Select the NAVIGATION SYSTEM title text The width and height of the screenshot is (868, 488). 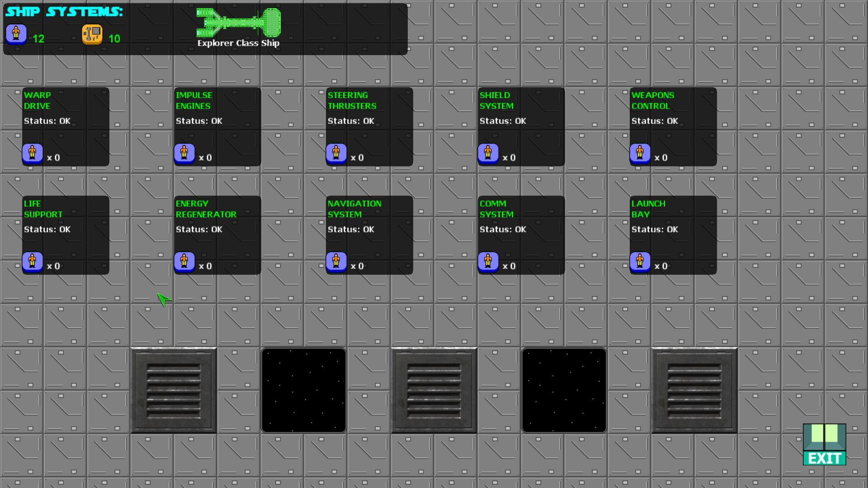[354, 209]
